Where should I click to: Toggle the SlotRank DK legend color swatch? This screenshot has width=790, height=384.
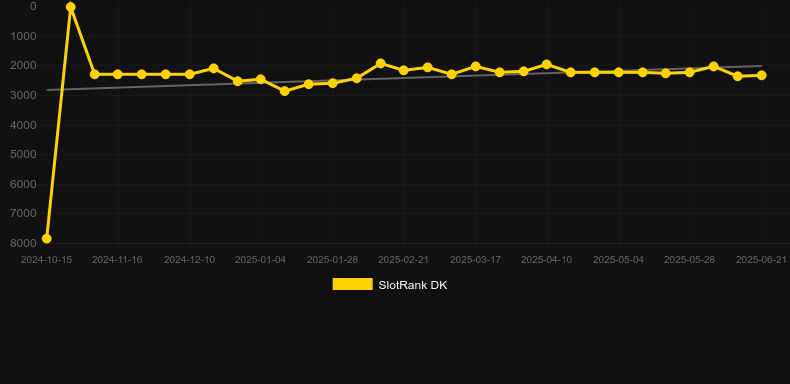click(353, 284)
